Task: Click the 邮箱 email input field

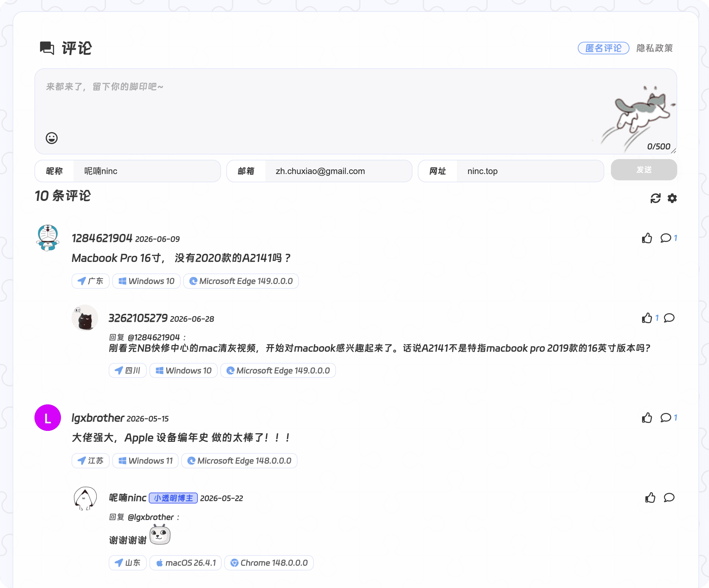Action: (338, 171)
